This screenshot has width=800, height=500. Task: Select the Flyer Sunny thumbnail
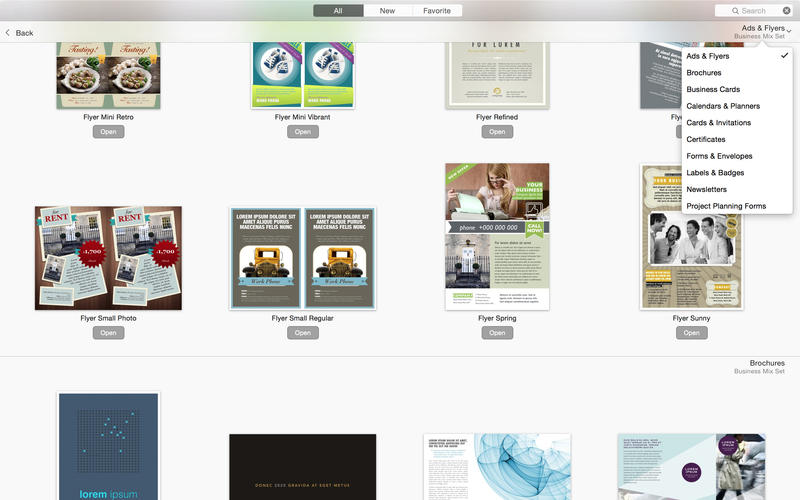[691, 238]
